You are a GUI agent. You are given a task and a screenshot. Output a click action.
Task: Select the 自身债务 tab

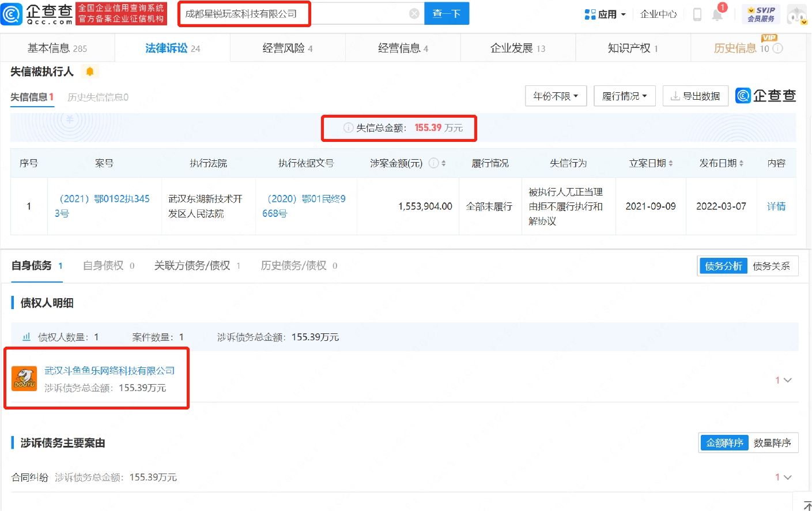(x=37, y=265)
